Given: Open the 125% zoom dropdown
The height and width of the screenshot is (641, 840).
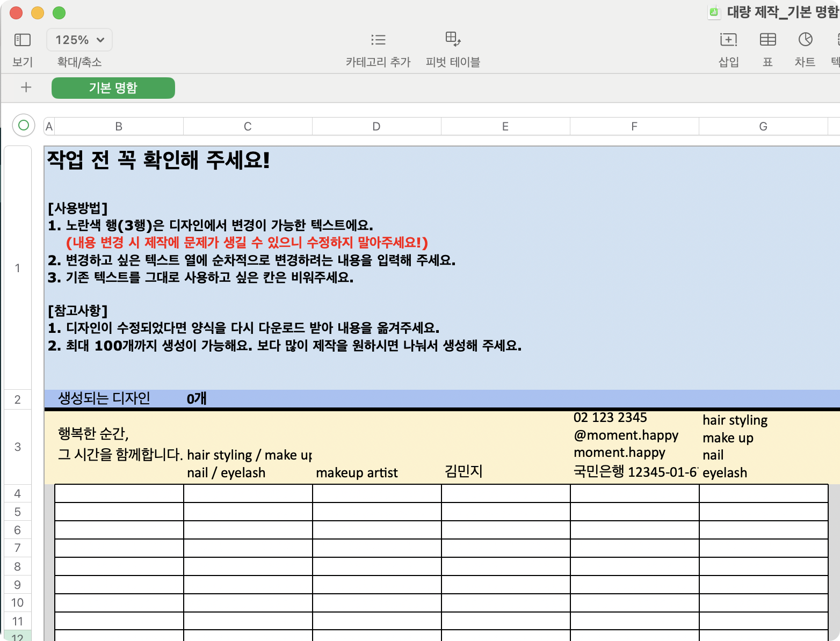Looking at the screenshot, I should click(x=79, y=40).
